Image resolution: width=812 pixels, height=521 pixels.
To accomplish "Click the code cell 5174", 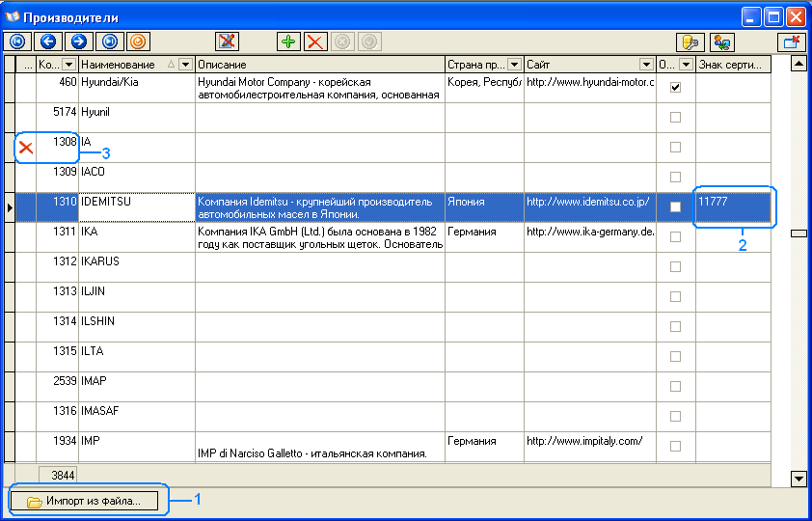I will click(57, 118).
